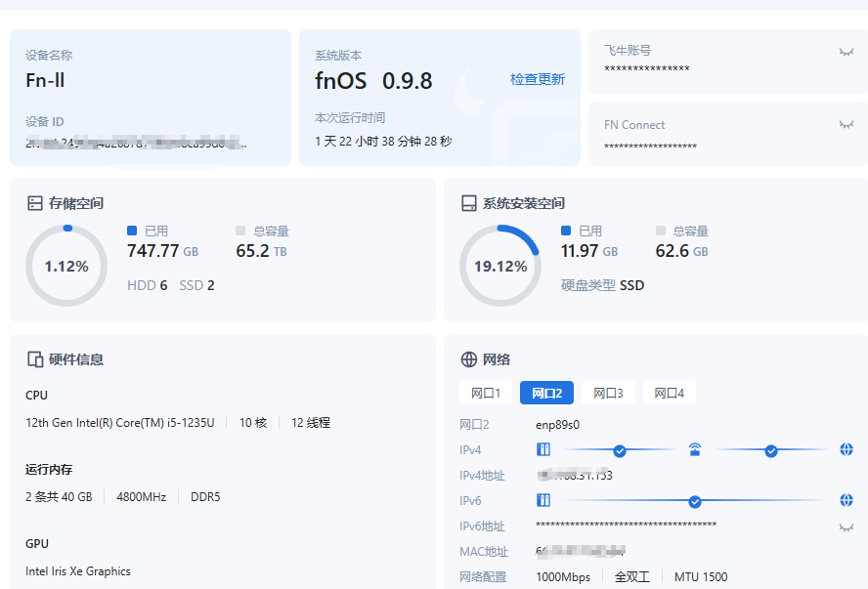Open the 网口3 tab

pos(608,394)
